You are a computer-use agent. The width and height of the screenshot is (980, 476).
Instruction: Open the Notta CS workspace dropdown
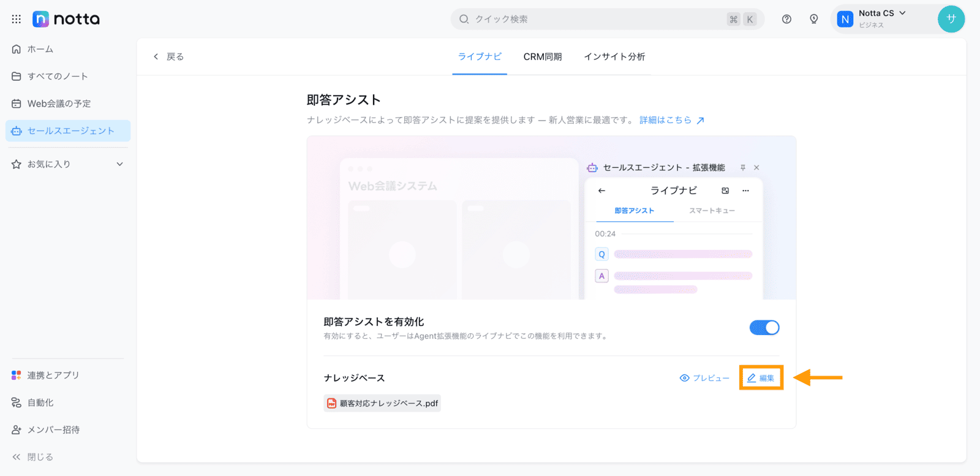[x=882, y=13]
